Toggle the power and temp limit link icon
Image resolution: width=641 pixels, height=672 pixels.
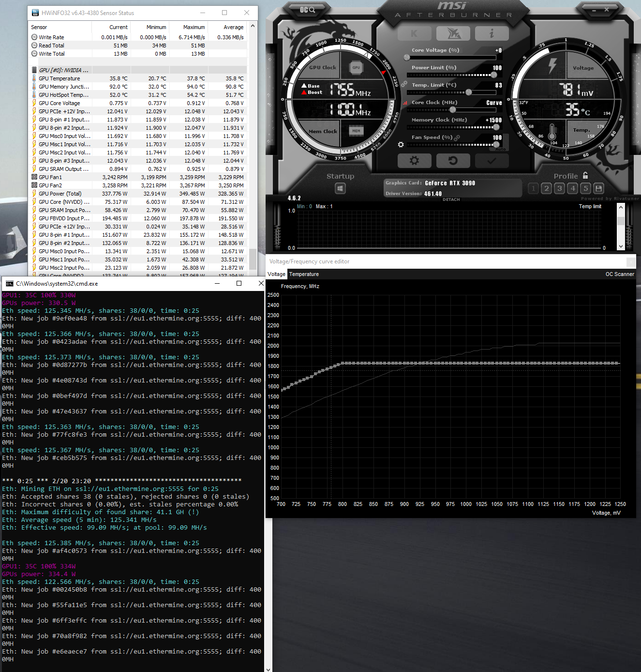[404, 84]
